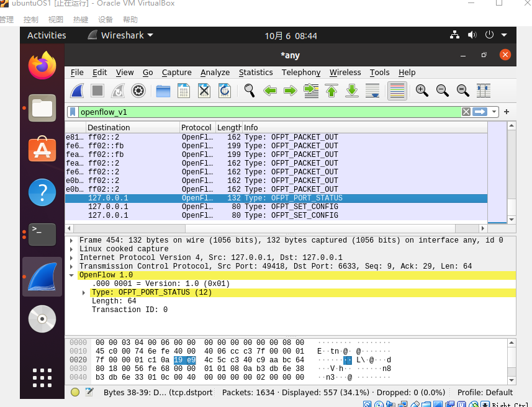The width and height of the screenshot is (532, 407).
Task: Open a capture file folder icon
Action: coord(163,91)
